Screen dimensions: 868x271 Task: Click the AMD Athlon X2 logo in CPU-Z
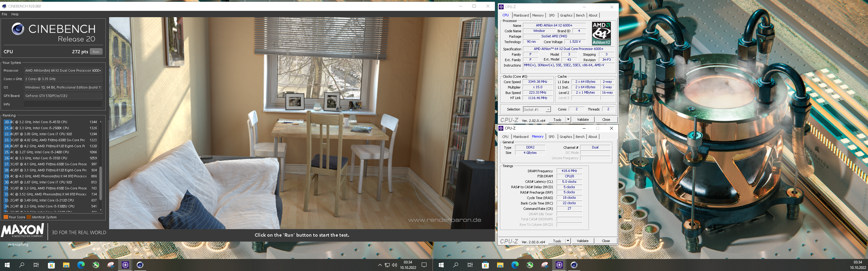(x=602, y=33)
